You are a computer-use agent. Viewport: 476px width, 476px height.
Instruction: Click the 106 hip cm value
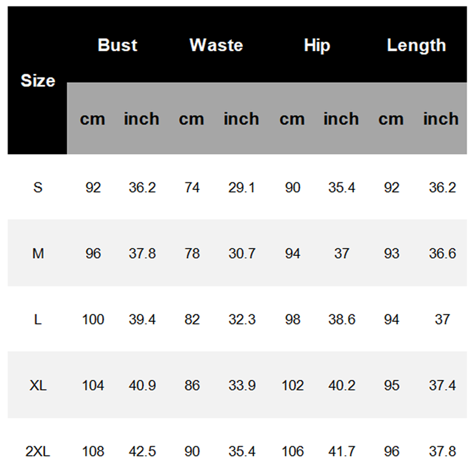tap(292, 452)
